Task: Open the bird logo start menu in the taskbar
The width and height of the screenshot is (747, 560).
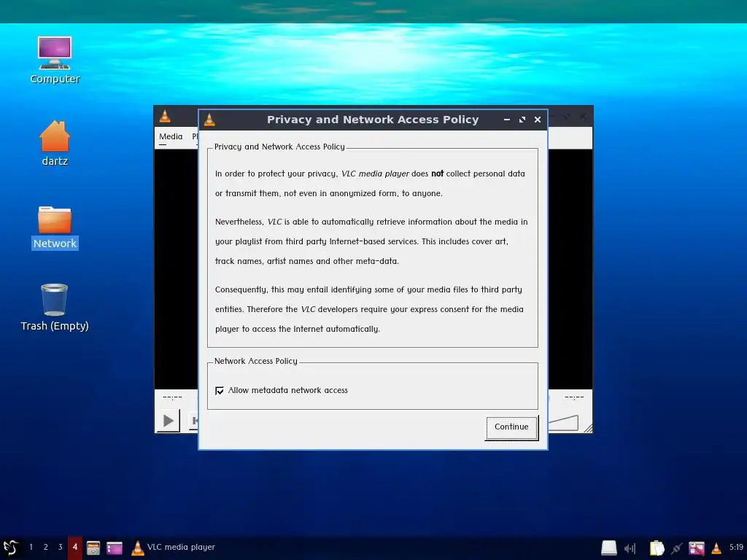Action: [x=10, y=548]
